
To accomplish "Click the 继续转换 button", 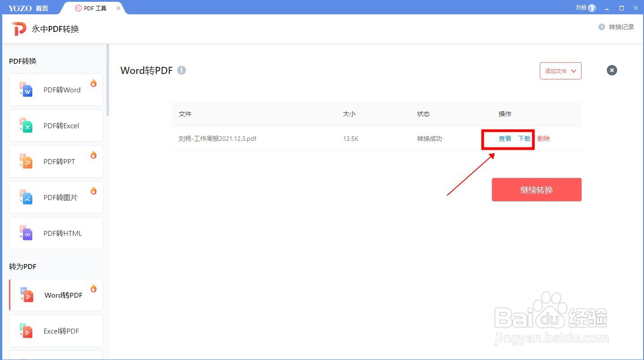I will pyautogui.click(x=536, y=189).
